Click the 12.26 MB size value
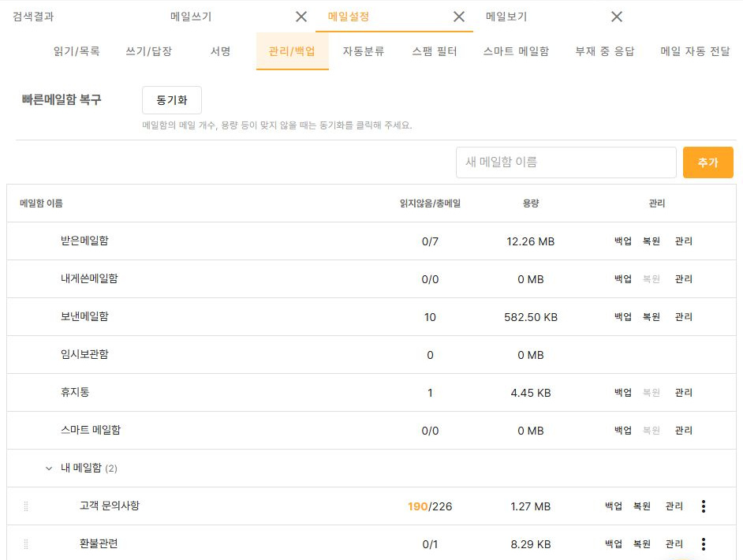 [x=530, y=241]
